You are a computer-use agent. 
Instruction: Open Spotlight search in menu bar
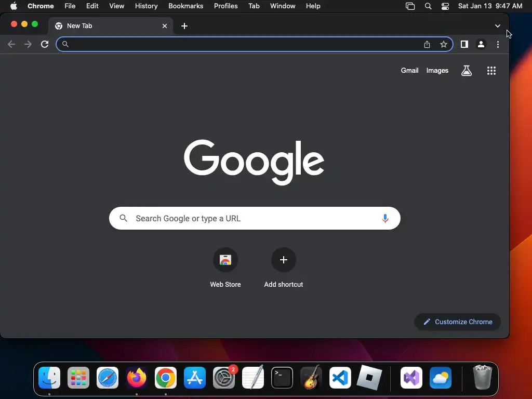click(x=428, y=6)
